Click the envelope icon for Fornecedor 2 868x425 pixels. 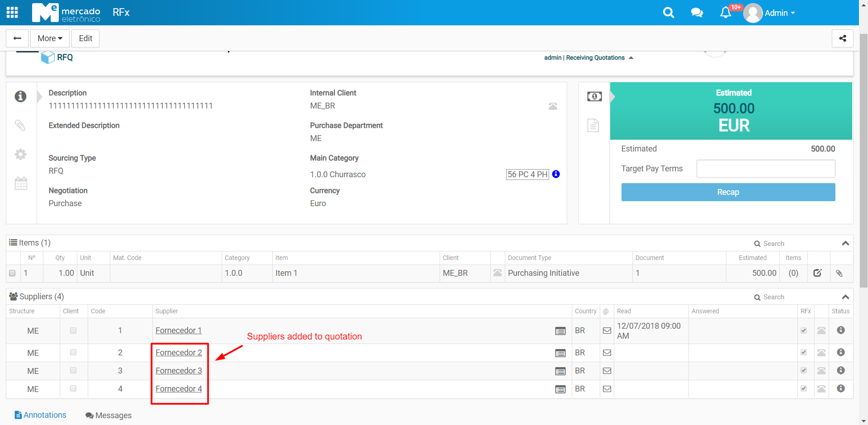click(x=607, y=353)
